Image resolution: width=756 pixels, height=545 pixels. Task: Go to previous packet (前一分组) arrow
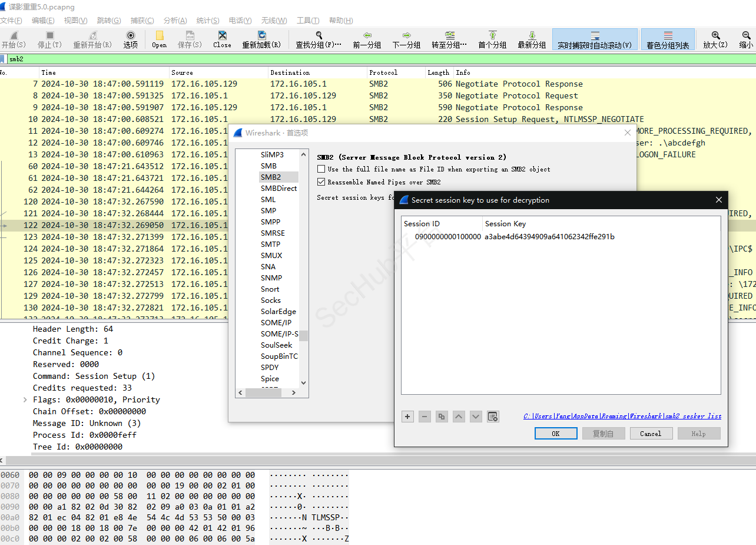click(367, 36)
